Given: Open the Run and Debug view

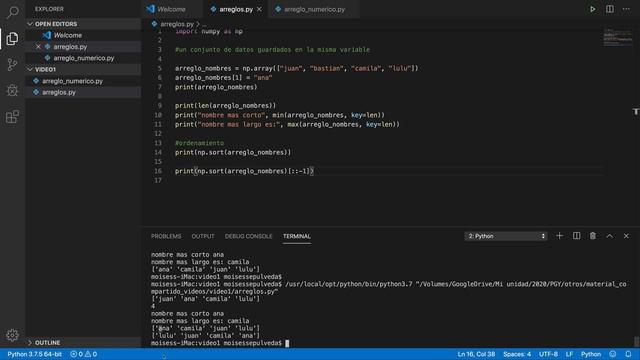Looking at the screenshot, I should click(x=13, y=91).
